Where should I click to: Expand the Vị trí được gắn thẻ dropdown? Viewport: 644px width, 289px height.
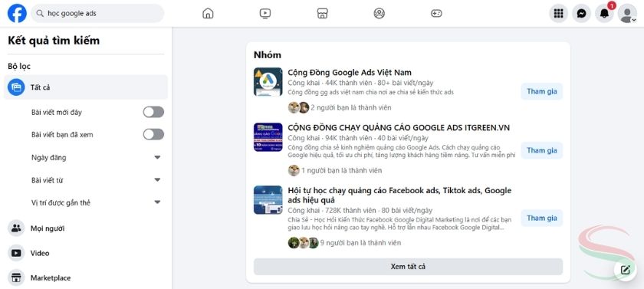point(157,202)
